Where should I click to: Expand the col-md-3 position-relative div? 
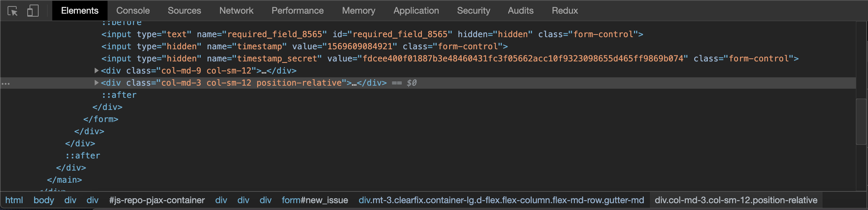pos(97,83)
